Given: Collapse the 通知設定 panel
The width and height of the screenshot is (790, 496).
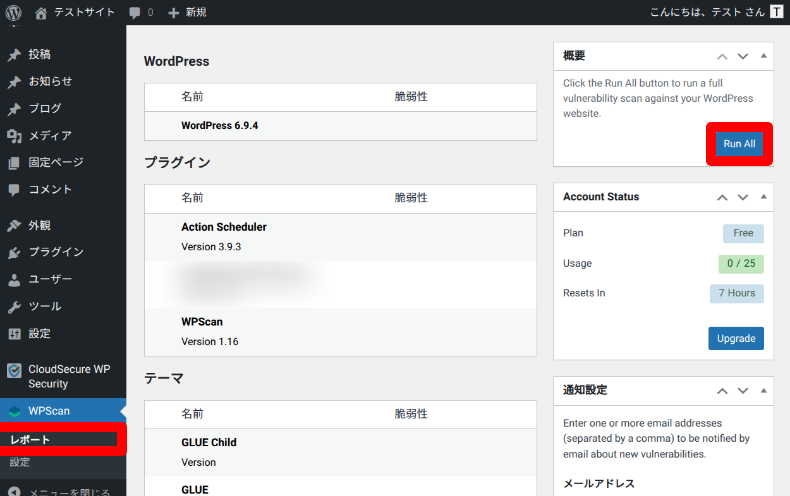Looking at the screenshot, I should click(x=763, y=390).
